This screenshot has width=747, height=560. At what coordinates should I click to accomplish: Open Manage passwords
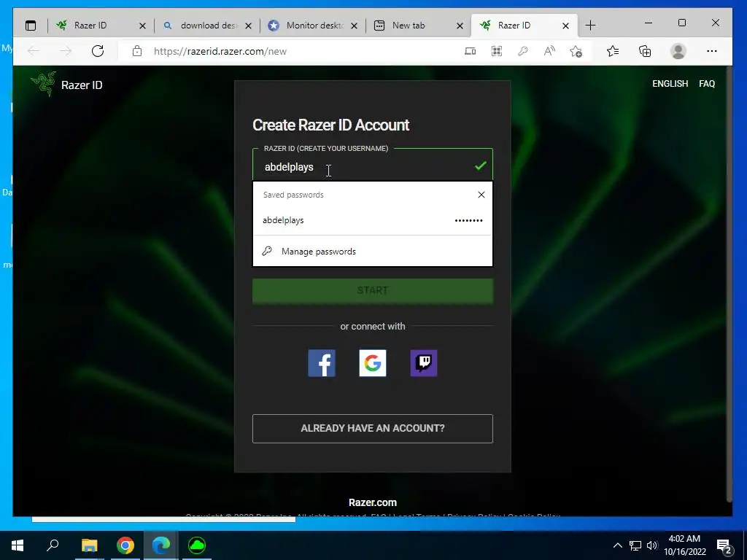click(x=373, y=251)
